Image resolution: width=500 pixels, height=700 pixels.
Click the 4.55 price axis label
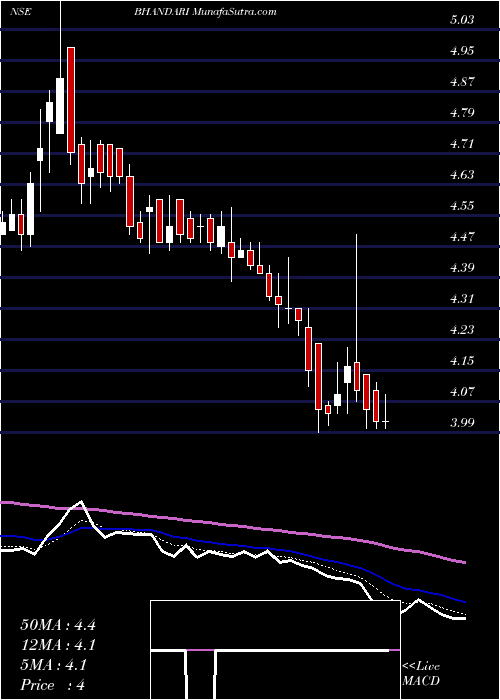click(x=462, y=206)
